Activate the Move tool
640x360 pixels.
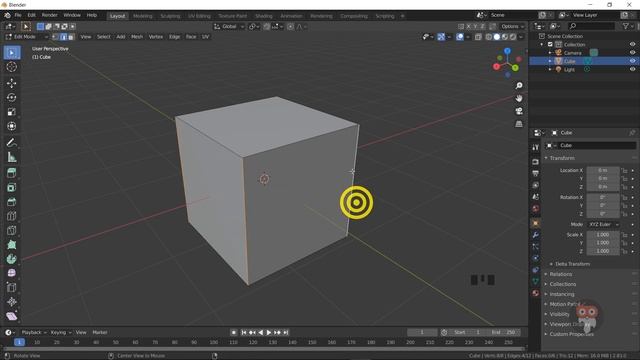[12, 83]
